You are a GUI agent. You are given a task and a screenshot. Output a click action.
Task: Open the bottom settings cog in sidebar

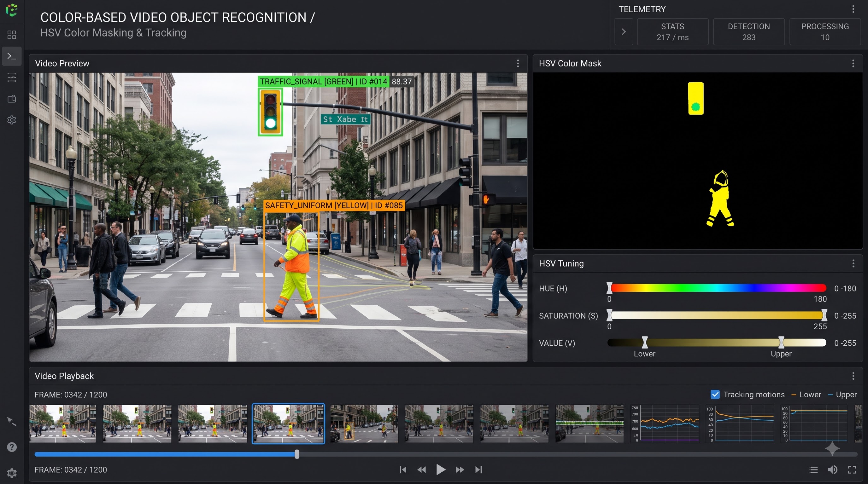12,473
